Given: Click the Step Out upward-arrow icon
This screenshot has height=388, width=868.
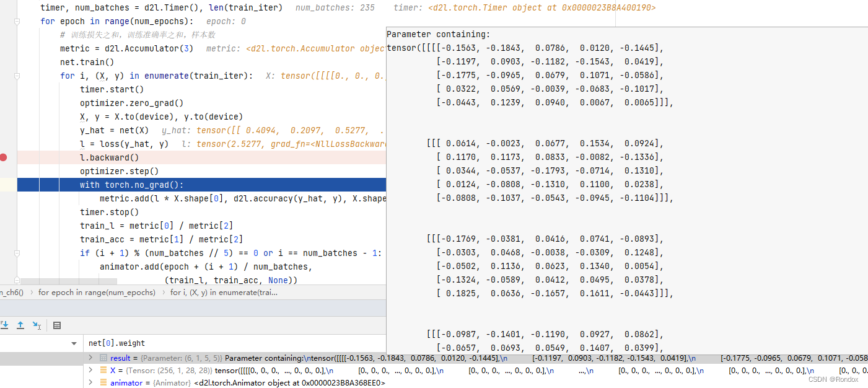Looking at the screenshot, I should (x=20, y=325).
